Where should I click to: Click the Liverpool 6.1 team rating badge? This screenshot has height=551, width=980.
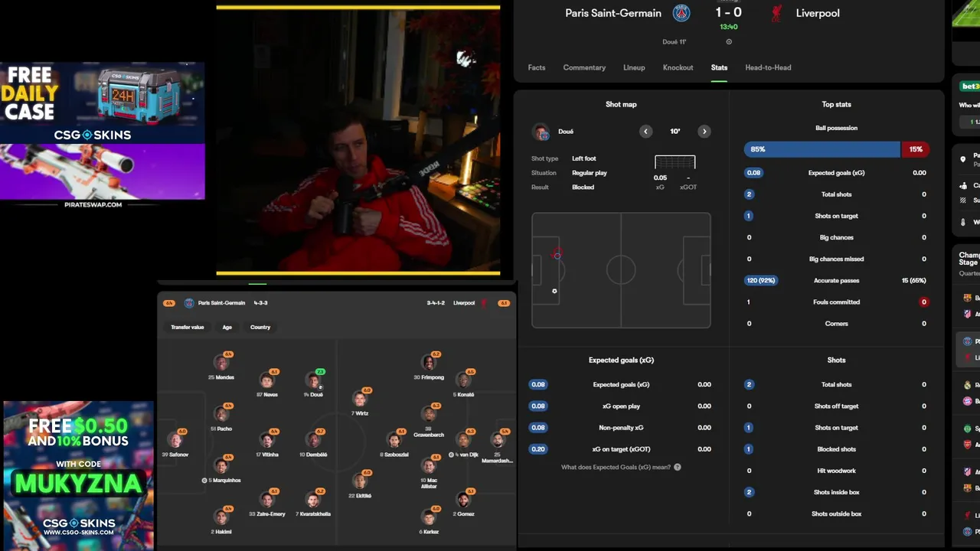pos(504,303)
